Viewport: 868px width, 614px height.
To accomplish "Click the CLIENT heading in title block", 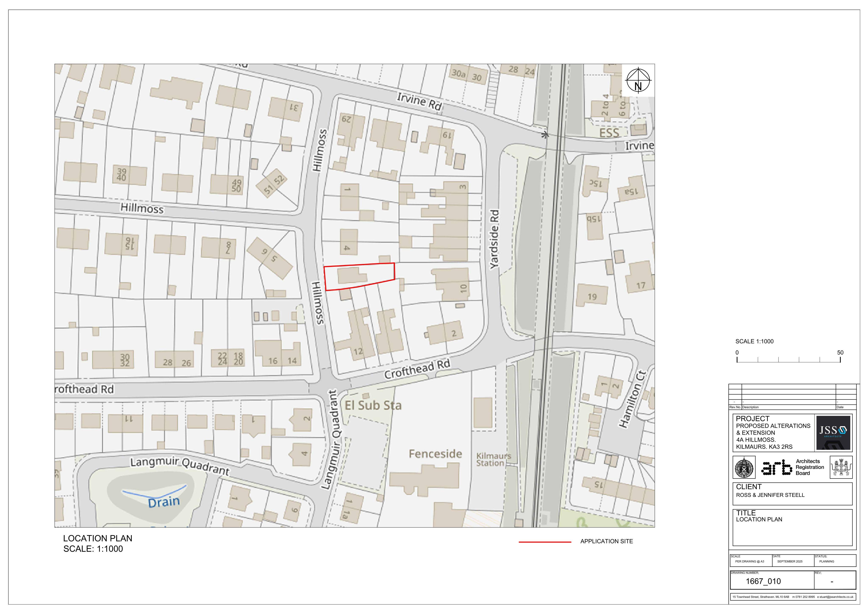I will click(x=748, y=487).
